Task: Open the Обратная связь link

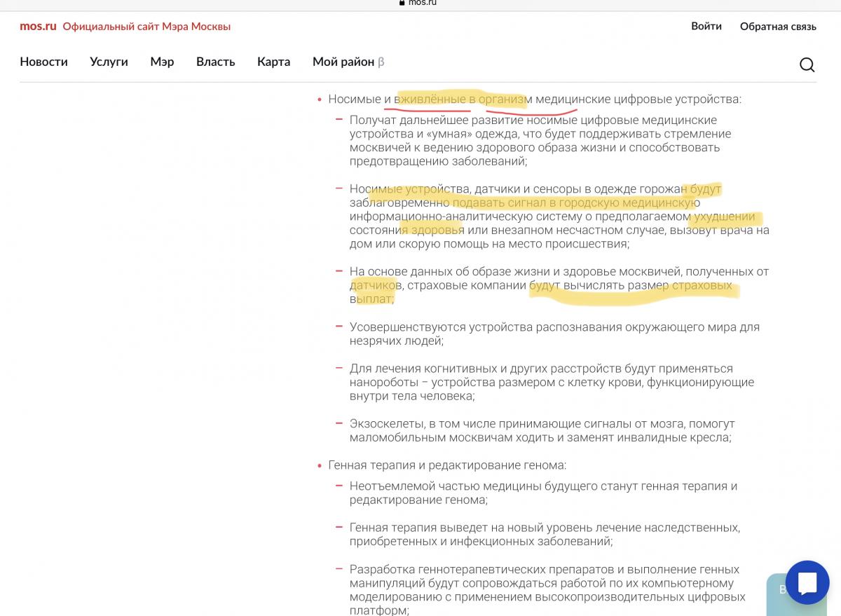Action: point(778,27)
